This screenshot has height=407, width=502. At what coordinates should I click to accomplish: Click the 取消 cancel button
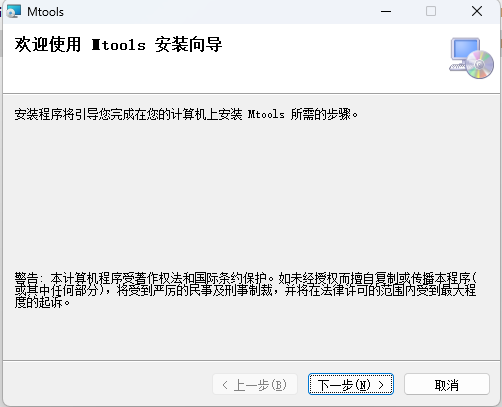click(447, 384)
